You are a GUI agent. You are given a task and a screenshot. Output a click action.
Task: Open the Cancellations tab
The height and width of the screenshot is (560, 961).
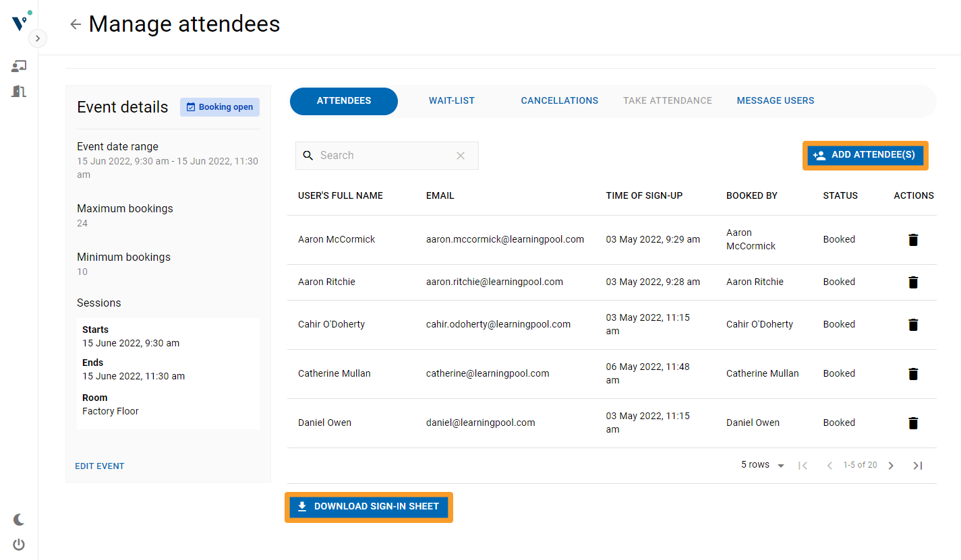pyautogui.click(x=559, y=100)
